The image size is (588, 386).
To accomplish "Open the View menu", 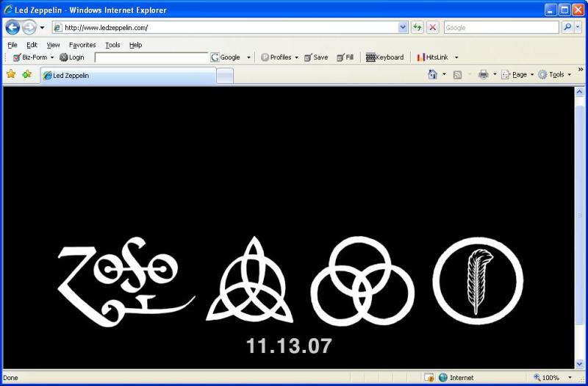I will click(x=53, y=45).
